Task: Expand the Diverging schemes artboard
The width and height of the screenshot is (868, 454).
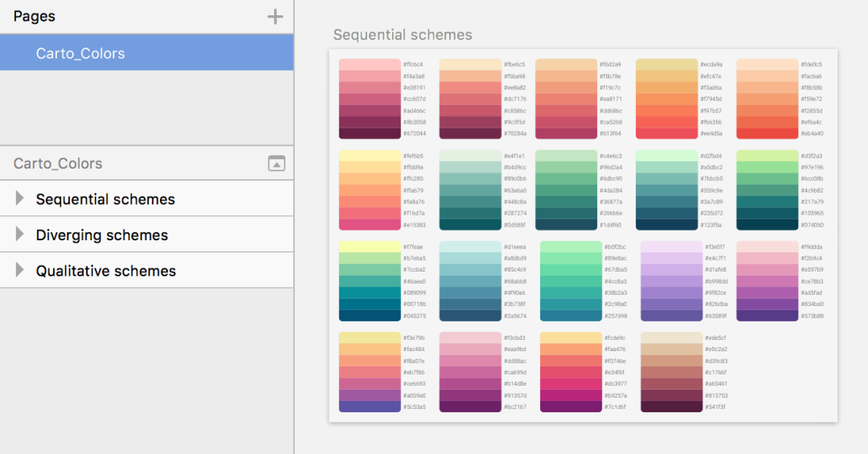Action: [x=20, y=235]
